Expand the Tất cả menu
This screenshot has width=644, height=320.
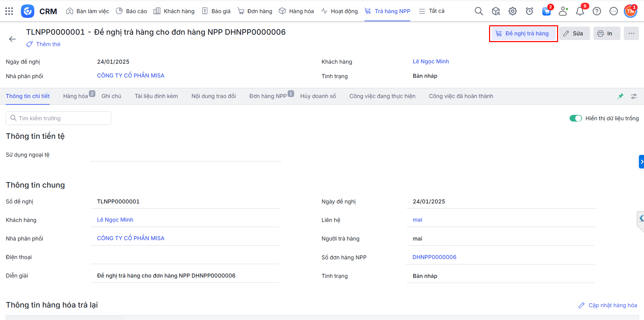pyautogui.click(x=431, y=11)
